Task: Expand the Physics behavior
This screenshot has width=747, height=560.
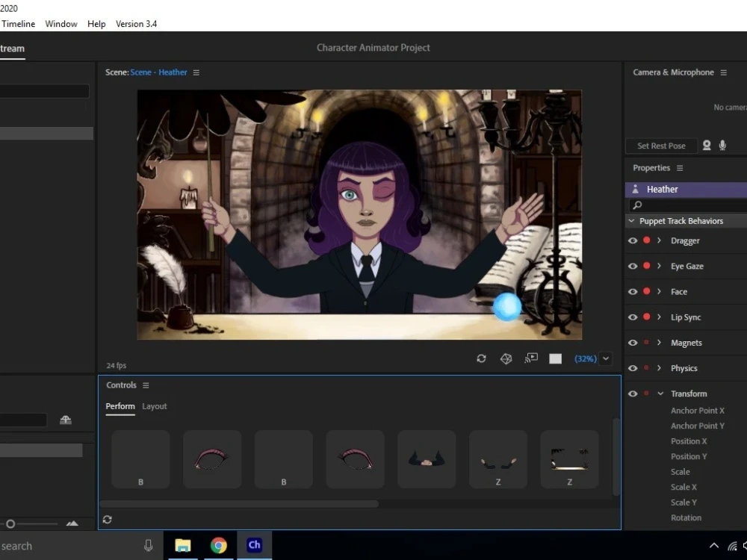Action: click(x=660, y=368)
